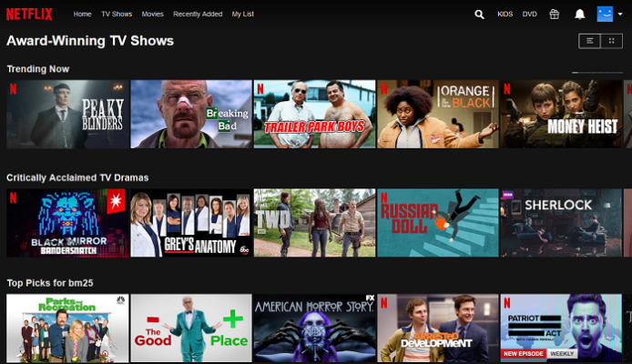Click the Netflix logo

tap(31, 15)
